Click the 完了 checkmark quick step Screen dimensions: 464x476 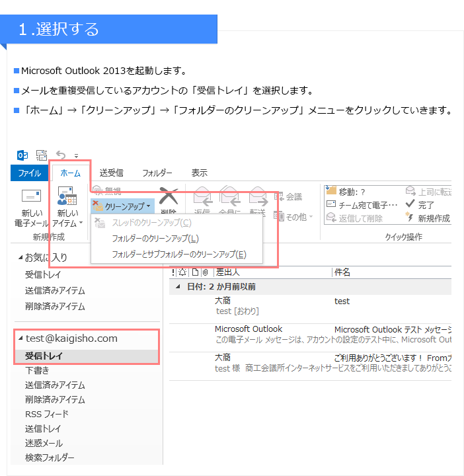(x=420, y=205)
